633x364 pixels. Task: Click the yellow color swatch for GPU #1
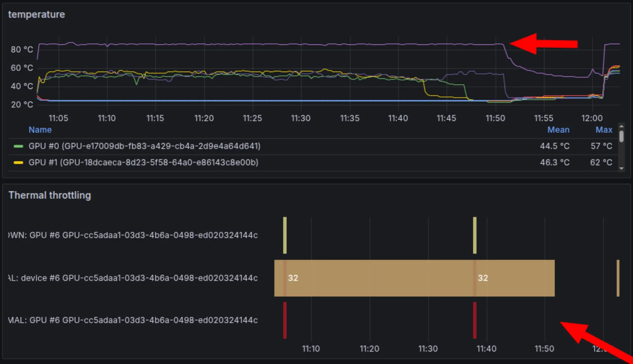click(x=18, y=162)
